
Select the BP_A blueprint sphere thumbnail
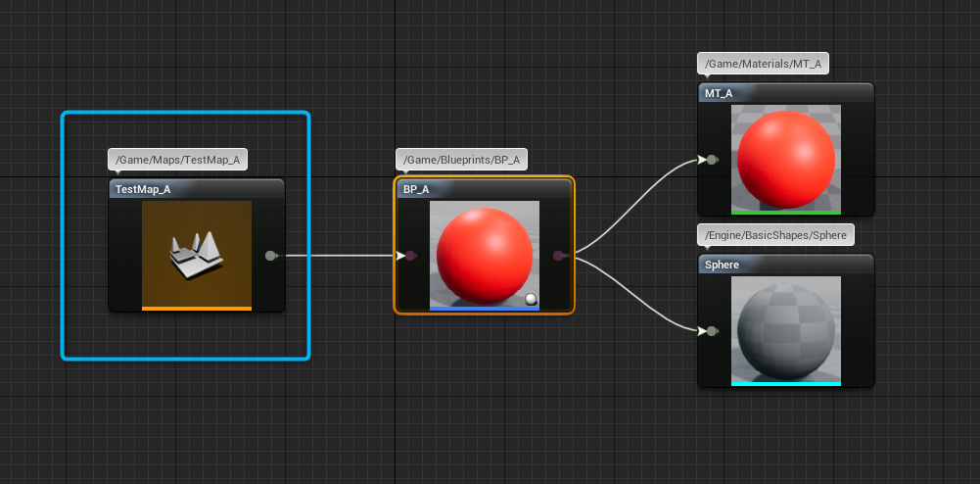pyautogui.click(x=485, y=255)
